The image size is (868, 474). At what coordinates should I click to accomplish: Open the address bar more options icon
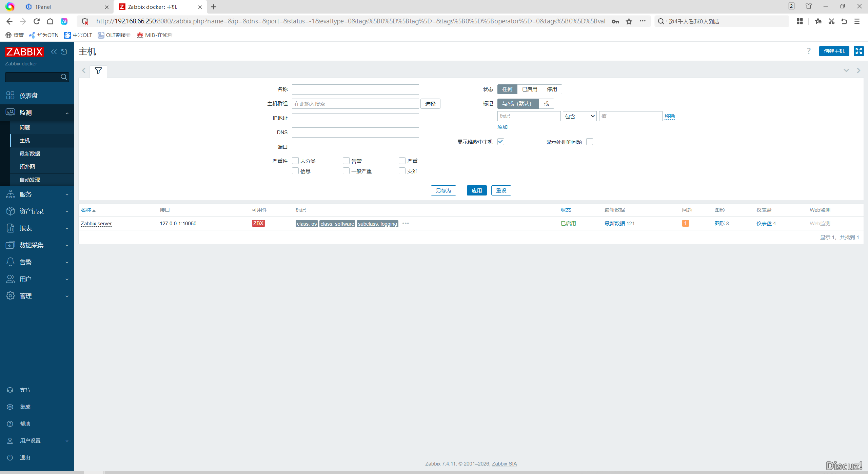click(x=643, y=21)
